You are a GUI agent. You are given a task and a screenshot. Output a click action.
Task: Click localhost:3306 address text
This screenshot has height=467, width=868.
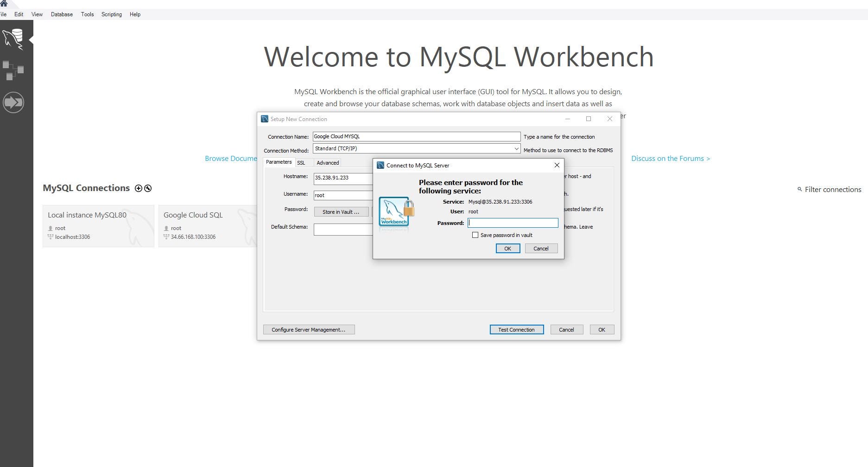(x=72, y=237)
